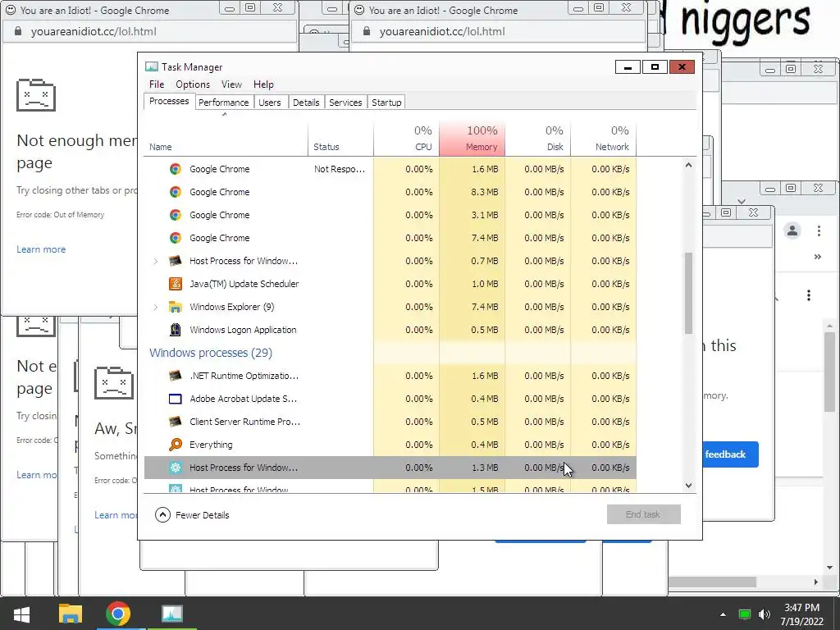840x630 pixels.
Task: Sort by the Status column header
Action: (340, 139)
